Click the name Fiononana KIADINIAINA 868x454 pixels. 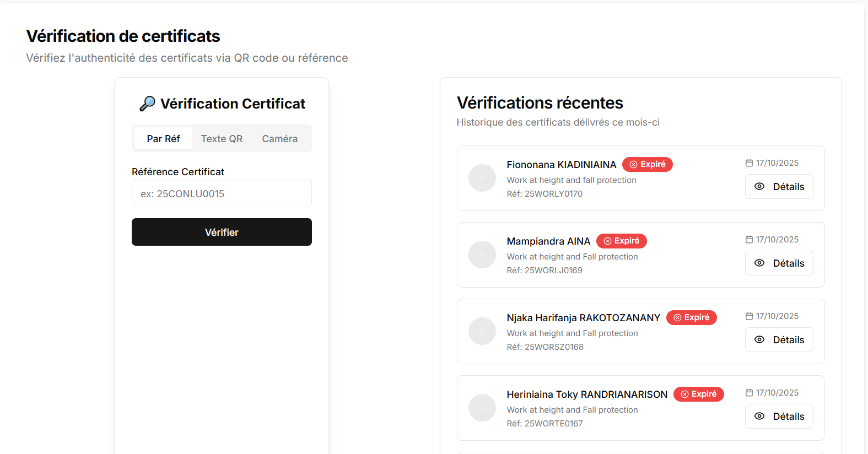562,165
